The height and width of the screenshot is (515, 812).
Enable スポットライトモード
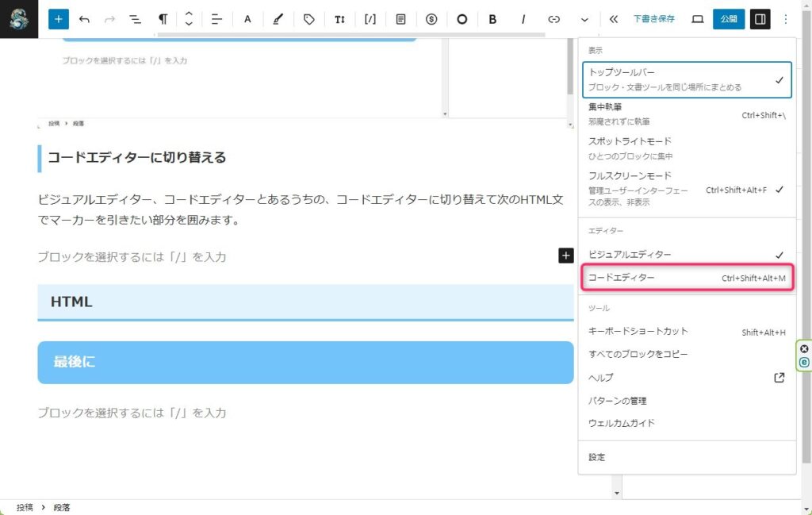(x=687, y=148)
